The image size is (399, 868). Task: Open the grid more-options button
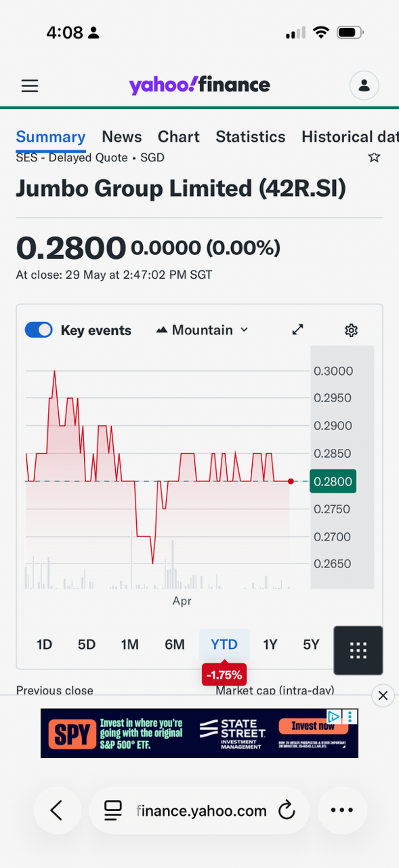point(358,650)
